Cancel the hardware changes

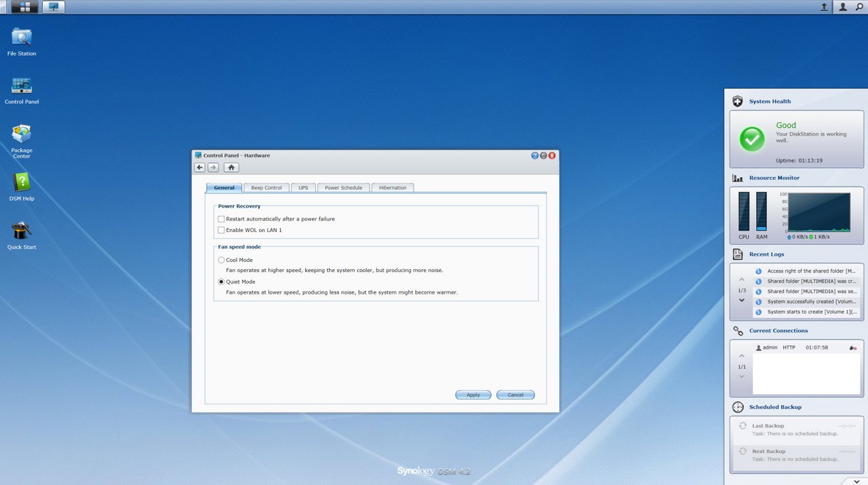(515, 395)
